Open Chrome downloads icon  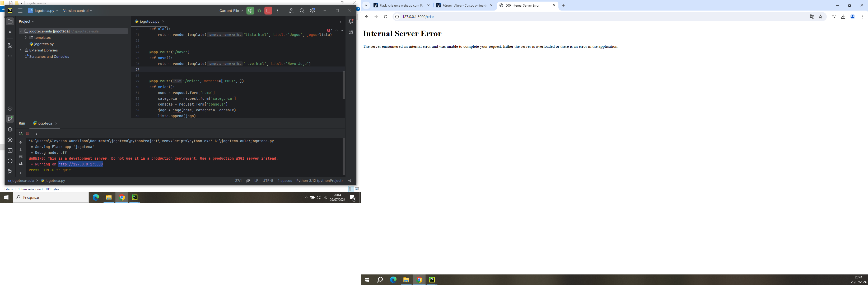tap(843, 16)
